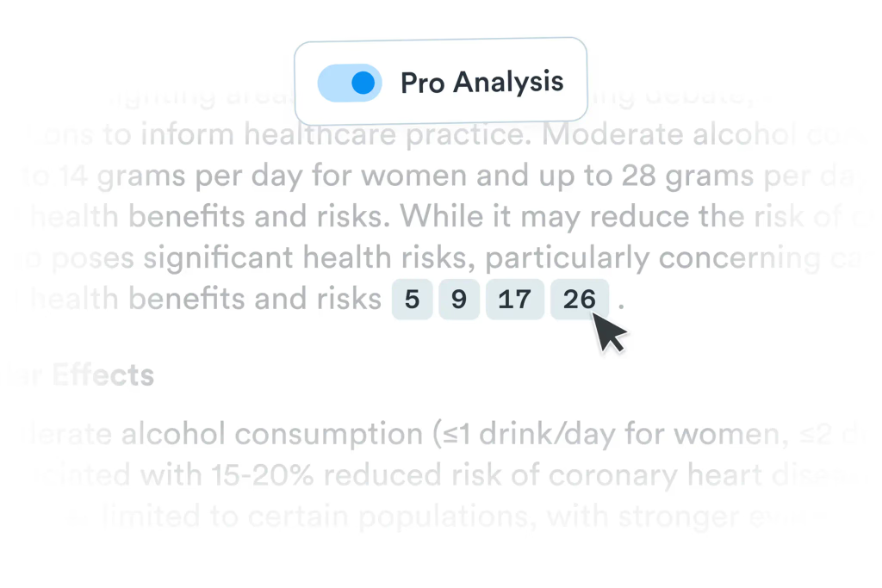The image size is (882, 588).
Task: Click the words 'Moderate alcohol' in first paragraph
Action: [668, 135]
